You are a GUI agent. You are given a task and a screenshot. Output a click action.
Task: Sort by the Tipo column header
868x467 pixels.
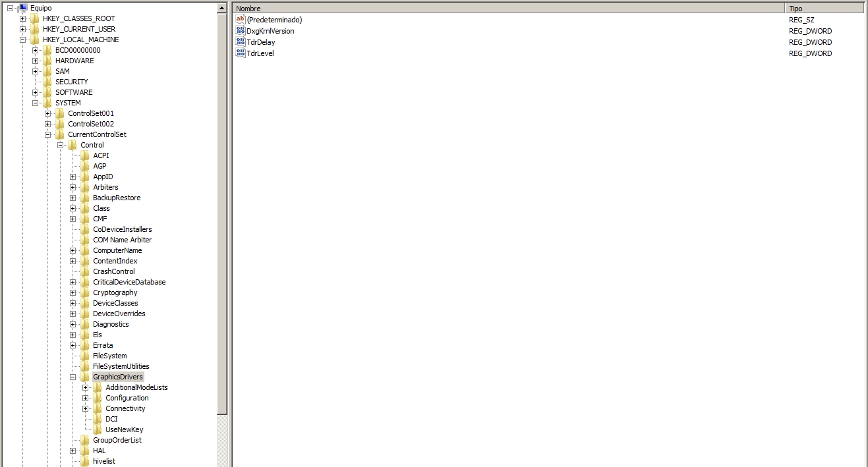[x=825, y=8]
